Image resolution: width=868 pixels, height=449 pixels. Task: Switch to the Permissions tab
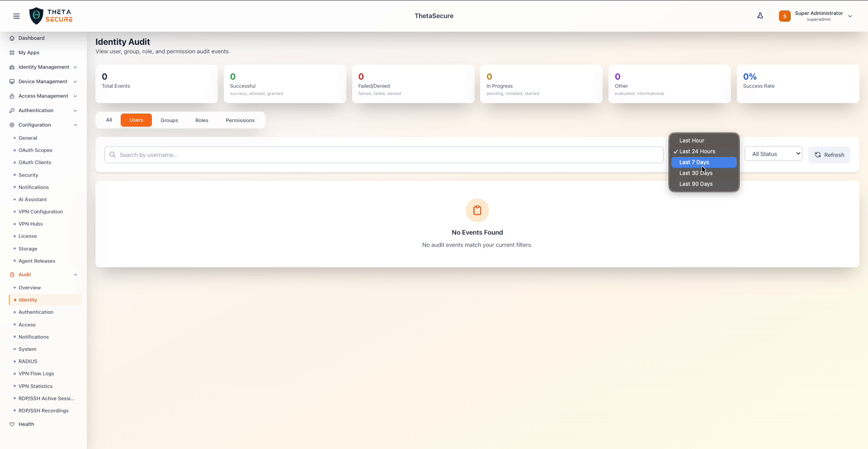[x=240, y=120]
